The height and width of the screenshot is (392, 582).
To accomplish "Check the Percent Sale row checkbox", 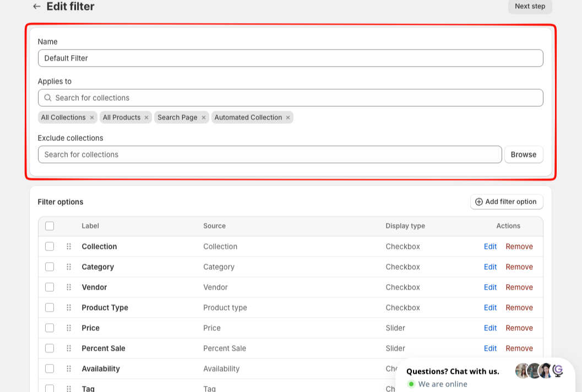I will pyautogui.click(x=50, y=349).
